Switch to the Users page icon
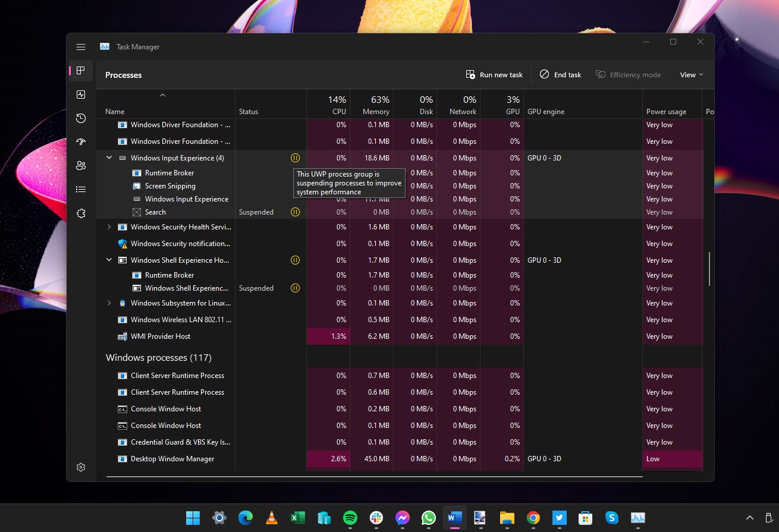This screenshot has width=779, height=532. click(81, 166)
